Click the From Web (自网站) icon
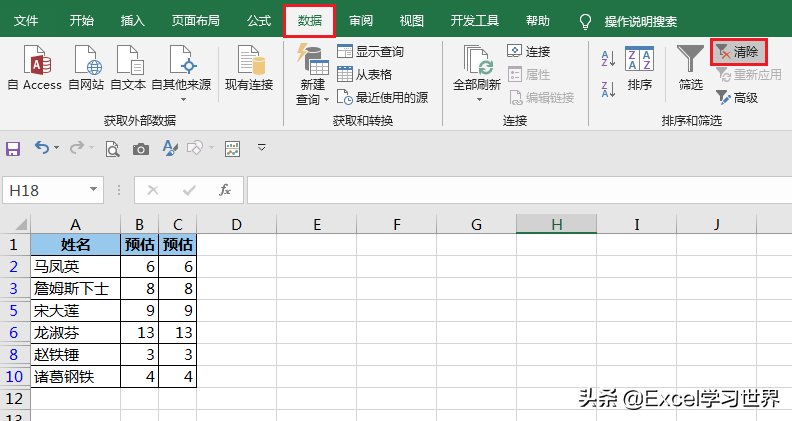The image size is (792, 421). 86,67
